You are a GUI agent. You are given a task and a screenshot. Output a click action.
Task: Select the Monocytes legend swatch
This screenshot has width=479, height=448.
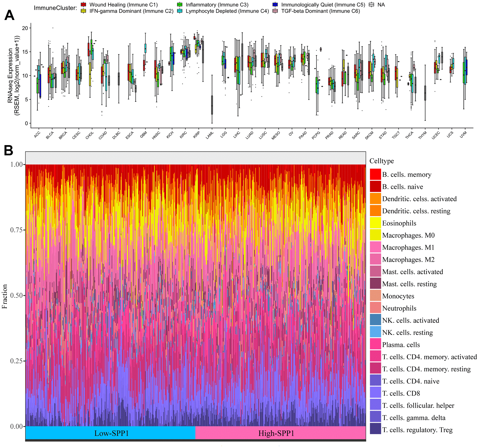[x=375, y=296]
